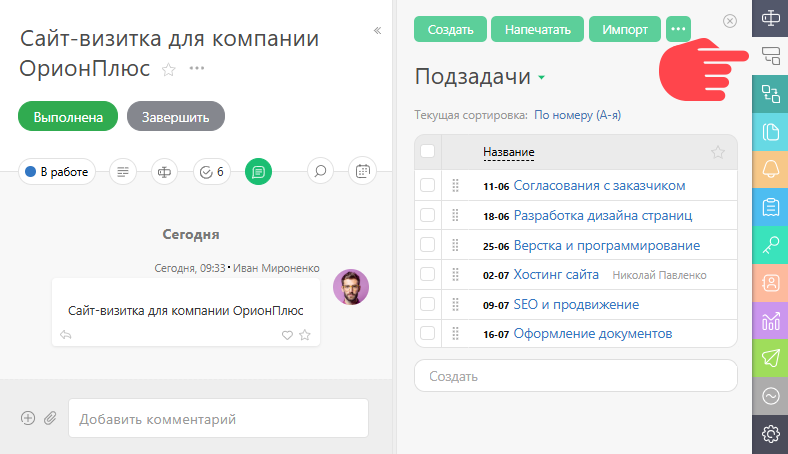The image size is (788, 454).
Task: Star the task title ОрионПлюс
Action: click(168, 69)
